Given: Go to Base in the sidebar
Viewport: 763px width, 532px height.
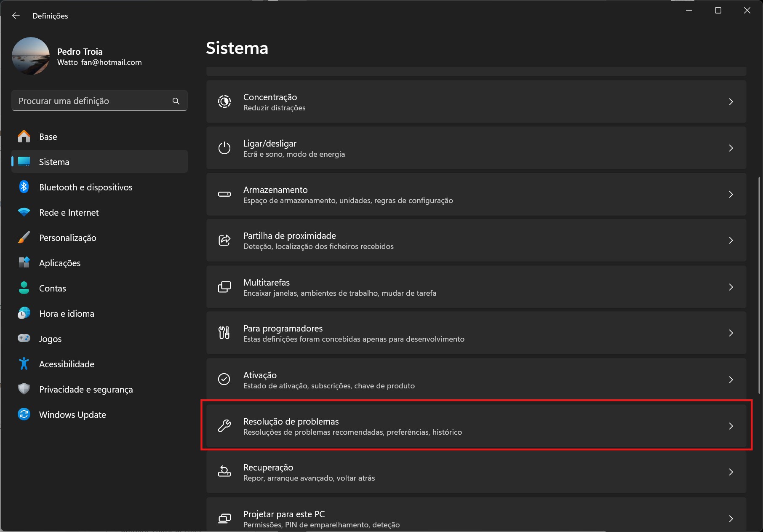Looking at the screenshot, I should (99, 136).
